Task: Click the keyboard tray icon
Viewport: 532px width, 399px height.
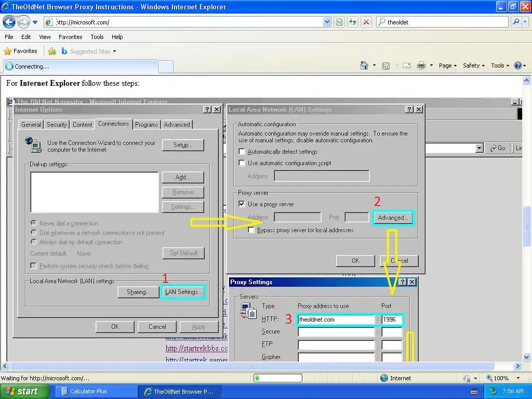Action: point(474,392)
